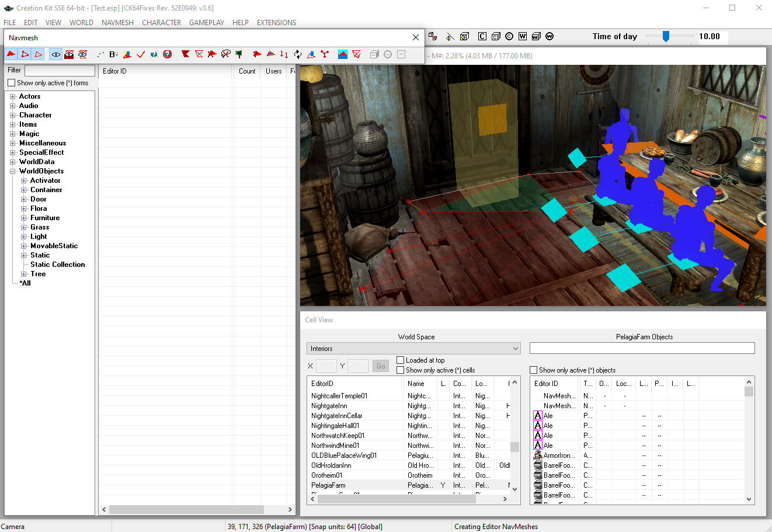Expand the Audio tree node
The height and width of the screenshot is (532, 772).
point(13,106)
